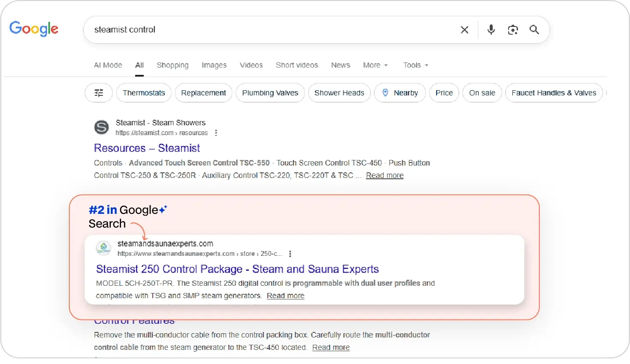
Task: Switch to the Images tab
Action: 214,65
